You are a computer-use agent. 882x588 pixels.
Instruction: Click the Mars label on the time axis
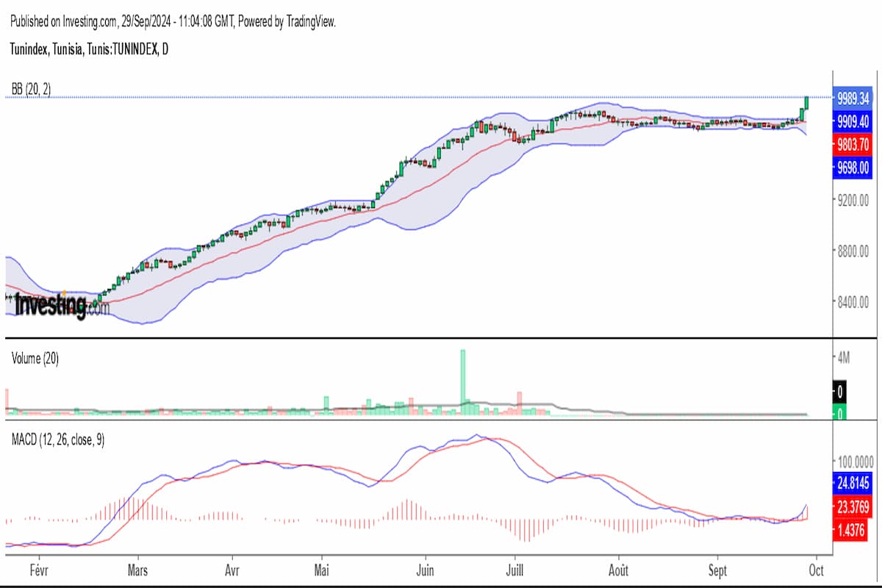(138, 570)
